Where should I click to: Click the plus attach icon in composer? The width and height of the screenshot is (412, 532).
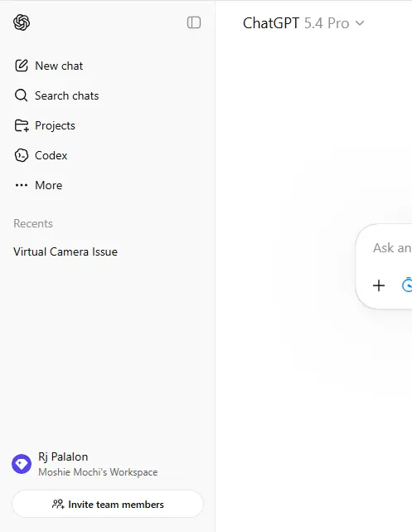(379, 286)
